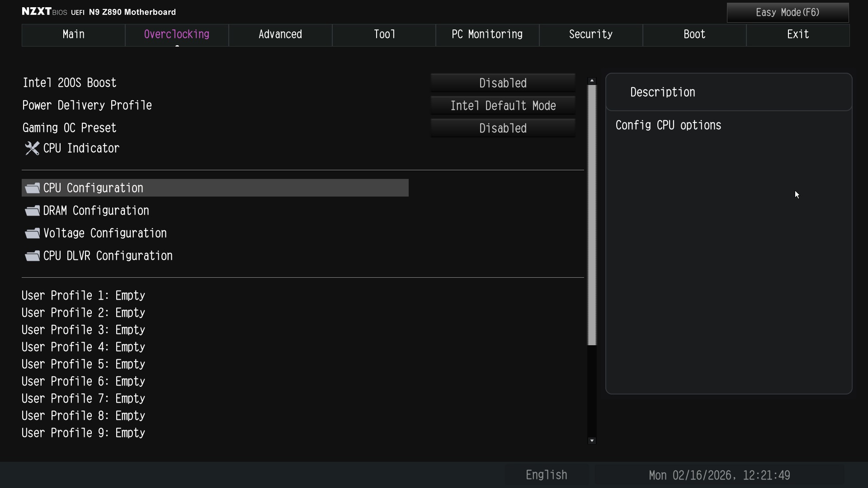Select the Boot tab
This screenshot has width=868, height=488.
pyautogui.click(x=694, y=35)
